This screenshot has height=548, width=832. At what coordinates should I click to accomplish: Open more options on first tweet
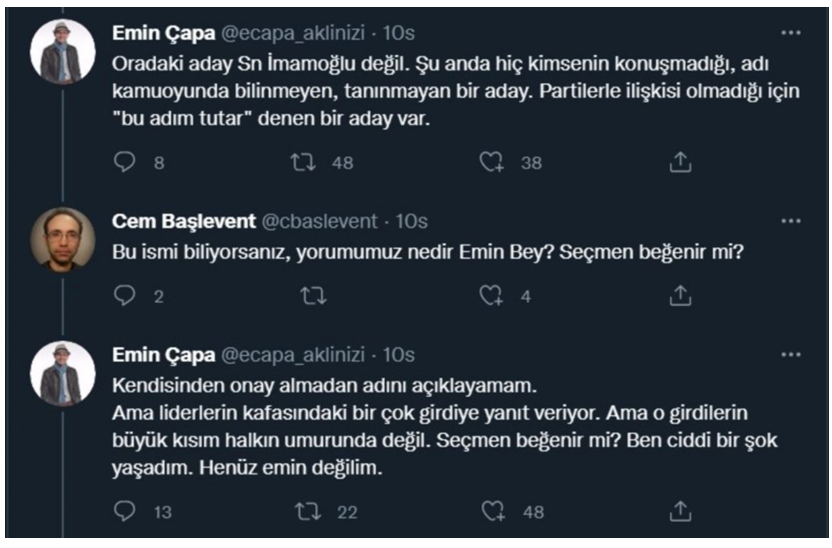(791, 33)
